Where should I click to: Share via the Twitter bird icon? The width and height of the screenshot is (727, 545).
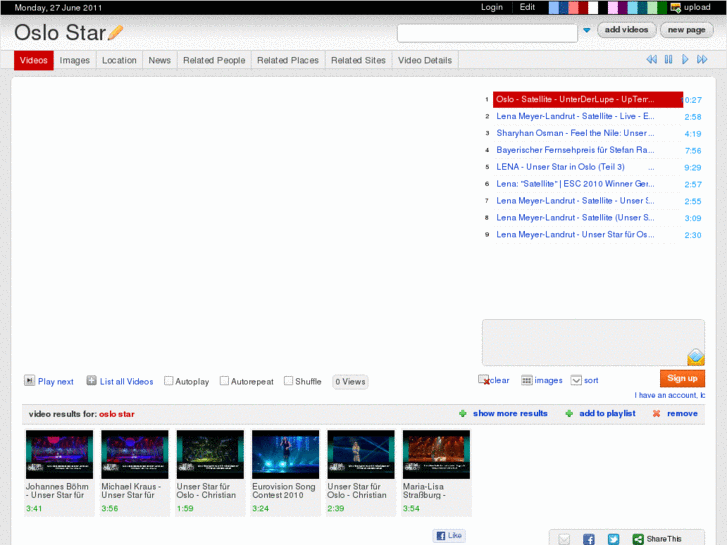click(x=613, y=539)
